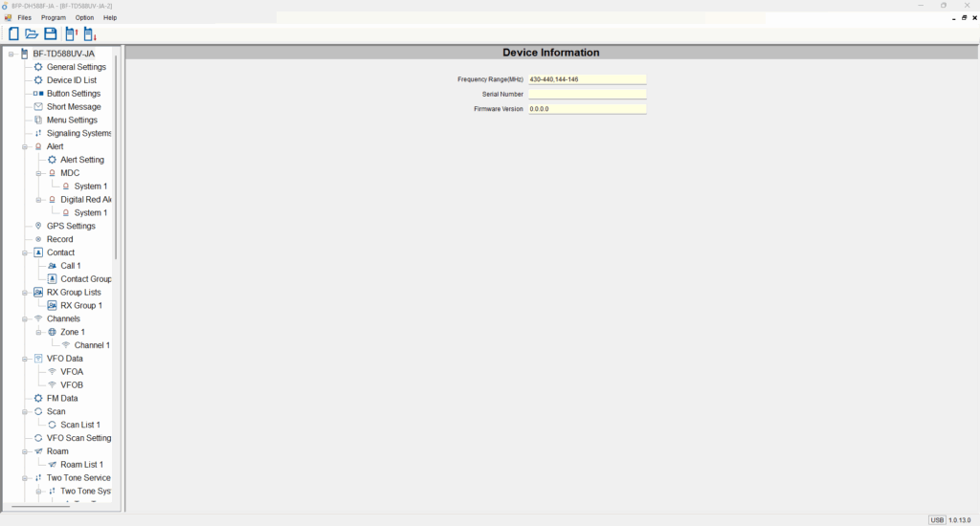Select Channel 1 in the tree

[x=92, y=345]
